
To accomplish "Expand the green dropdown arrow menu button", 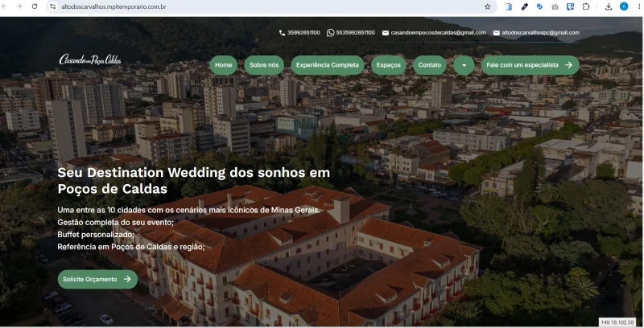I will pos(464,65).
